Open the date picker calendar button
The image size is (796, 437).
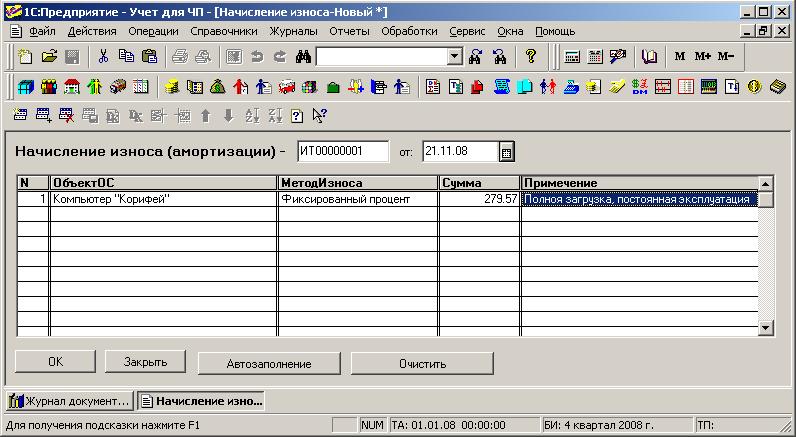tap(506, 152)
